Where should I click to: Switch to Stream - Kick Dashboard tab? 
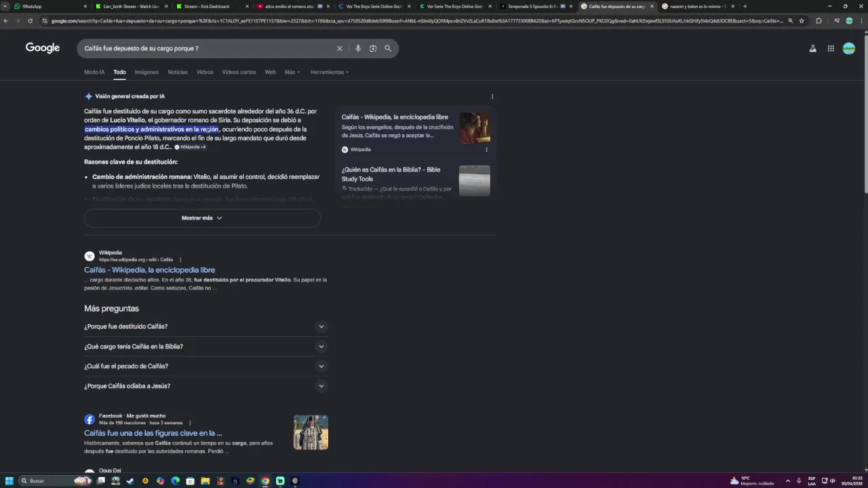tap(212, 6)
